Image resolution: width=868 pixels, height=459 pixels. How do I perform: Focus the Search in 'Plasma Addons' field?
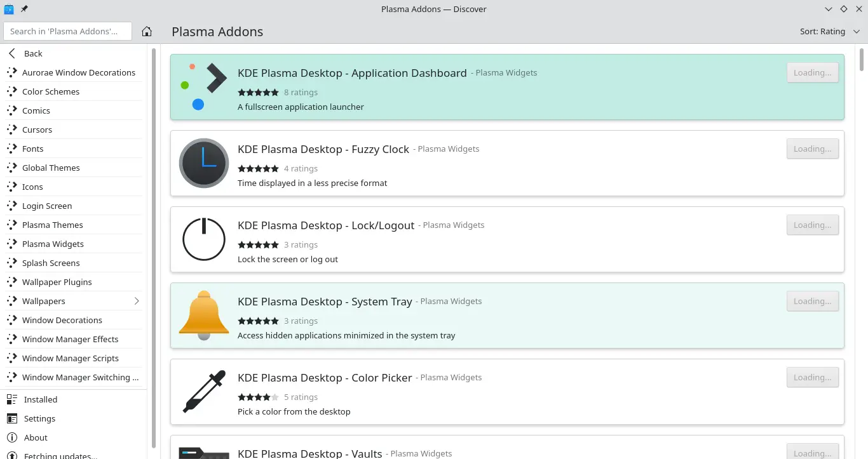(x=67, y=31)
